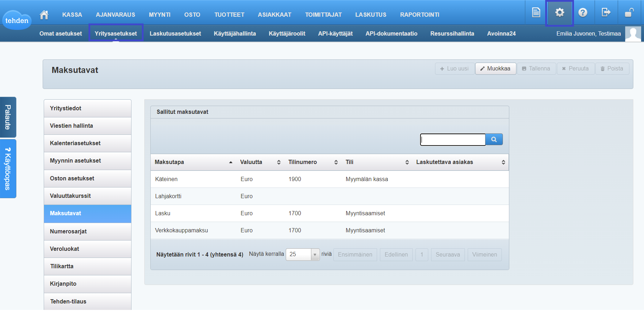Open the document notes icon in header
Image resolution: width=644 pixels, height=317 pixels.
tap(536, 13)
